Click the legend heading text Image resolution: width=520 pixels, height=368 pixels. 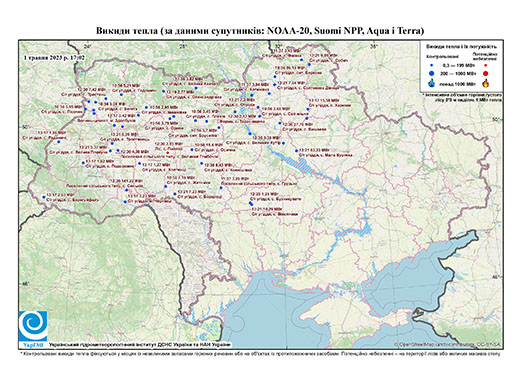point(461,46)
